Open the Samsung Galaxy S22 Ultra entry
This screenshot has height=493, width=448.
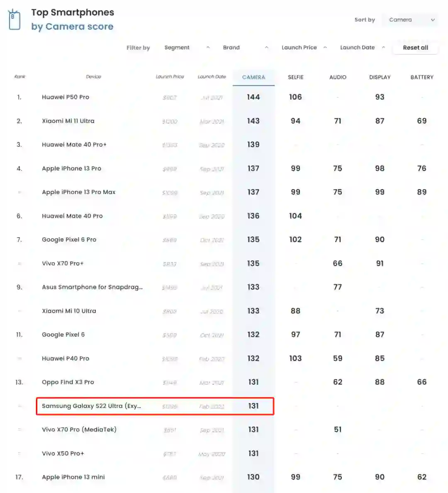91,406
